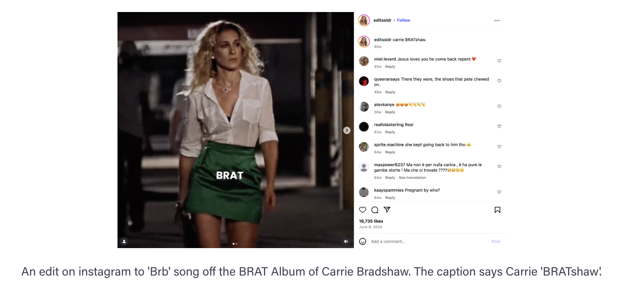This screenshot has width=644, height=285.
Task: See translation of maxpower6237's comment
Action: click(412, 178)
